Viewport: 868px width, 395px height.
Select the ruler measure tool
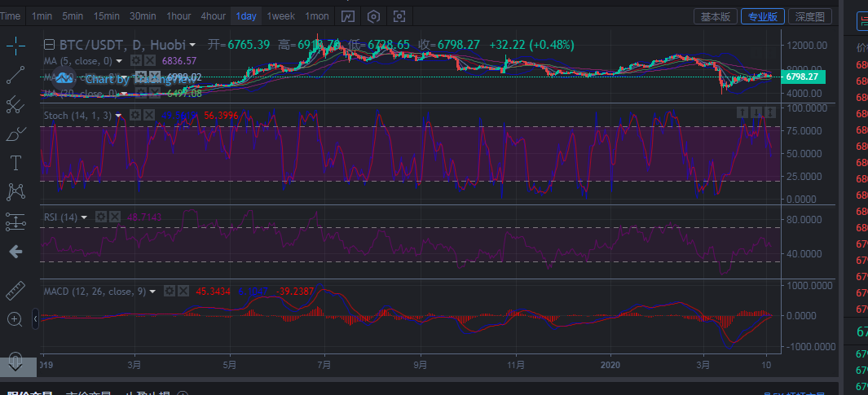[x=15, y=290]
